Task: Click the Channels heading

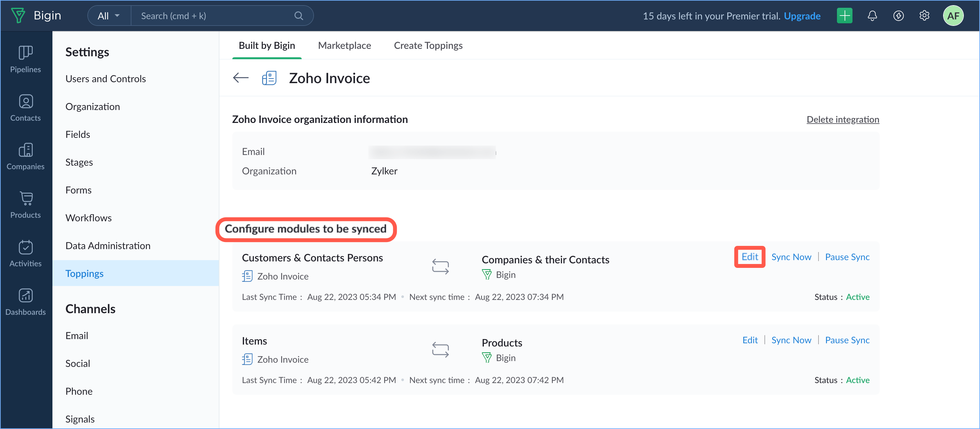Action: pos(90,308)
